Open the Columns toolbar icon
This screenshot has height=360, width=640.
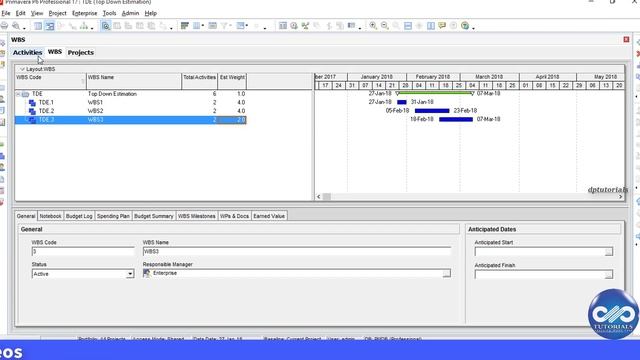[196, 26]
